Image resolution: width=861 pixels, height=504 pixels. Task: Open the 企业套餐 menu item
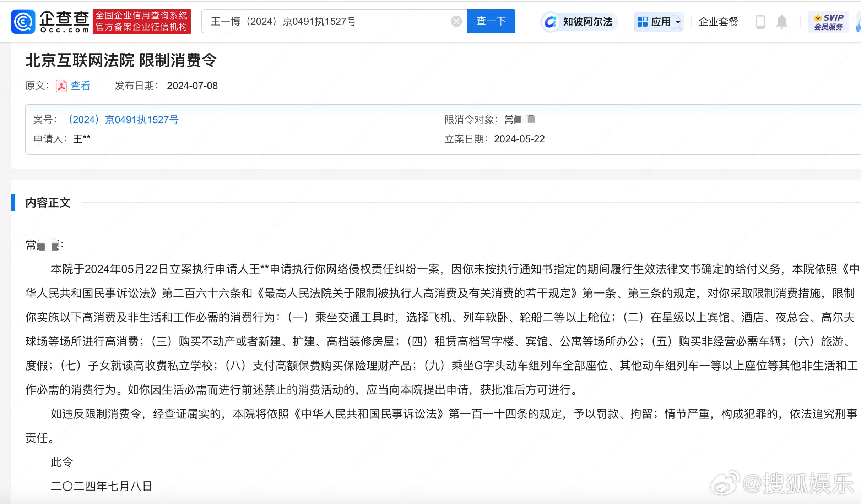(x=718, y=22)
